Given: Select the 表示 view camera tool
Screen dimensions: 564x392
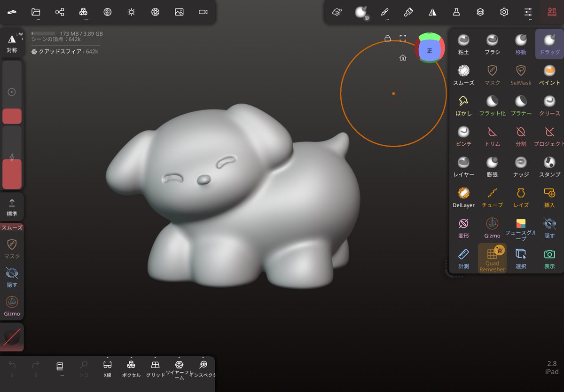Looking at the screenshot, I should (549, 258).
